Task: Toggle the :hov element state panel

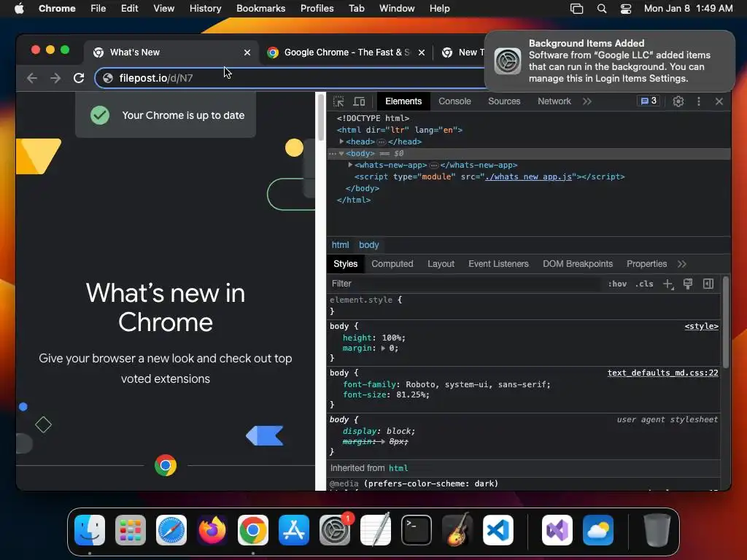Action: [x=617, y=284]
